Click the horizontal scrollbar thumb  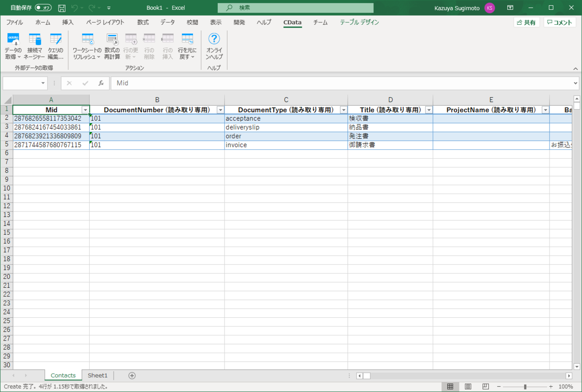[x=367, y=376]
